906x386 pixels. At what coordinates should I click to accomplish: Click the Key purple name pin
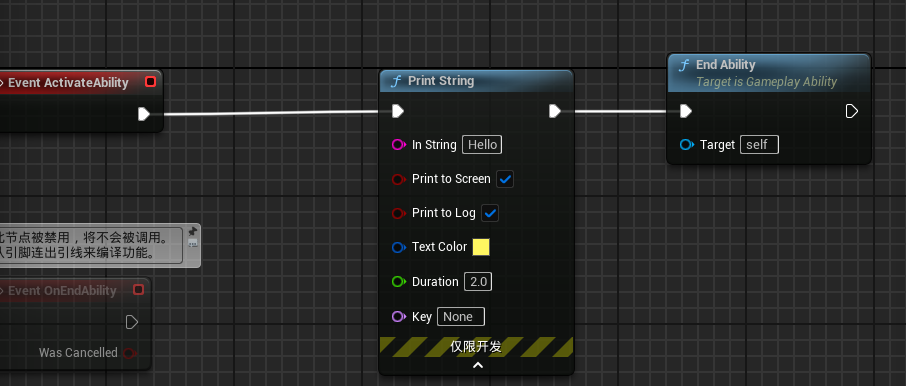399,316
